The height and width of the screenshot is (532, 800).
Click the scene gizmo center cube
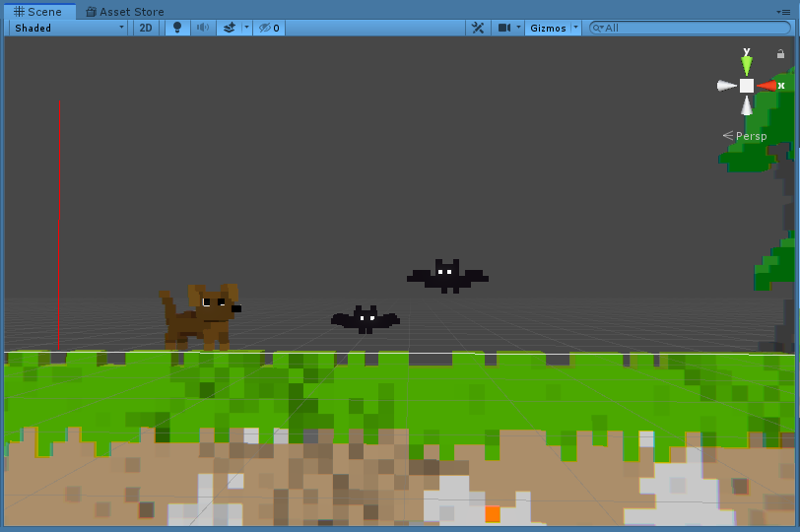click(747, 86)
